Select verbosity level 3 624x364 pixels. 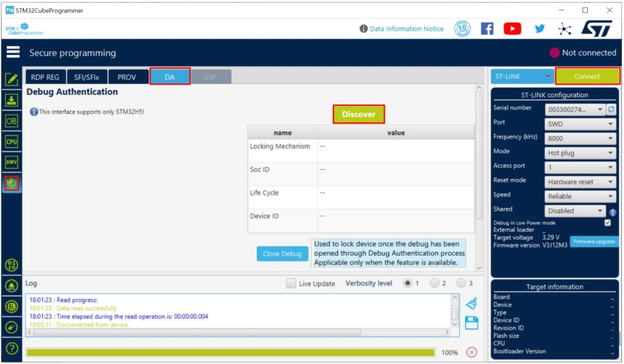[x=461, y=283]
